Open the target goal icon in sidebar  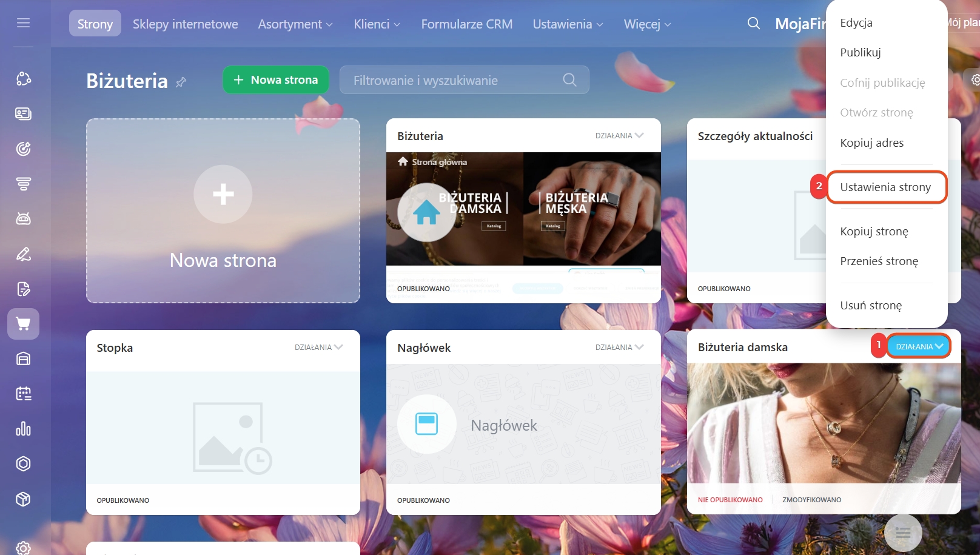coord(23,149)
